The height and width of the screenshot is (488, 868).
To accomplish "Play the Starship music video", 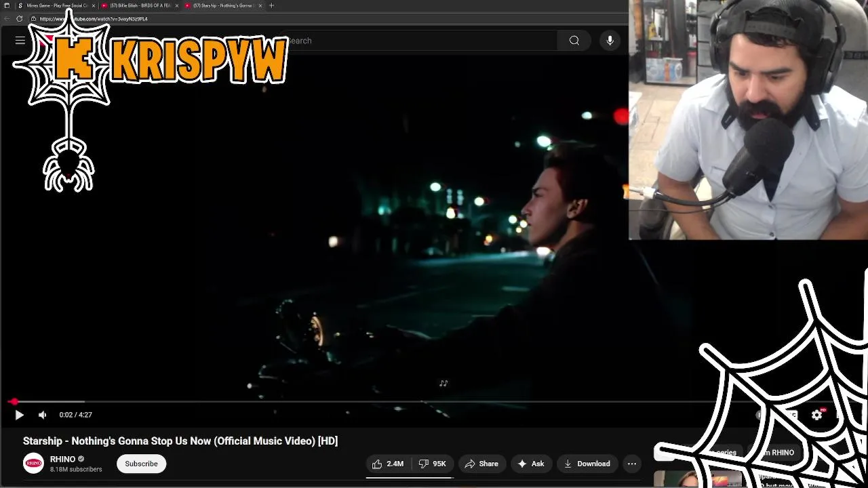I will pyautogui.click(x=19, y=415).
